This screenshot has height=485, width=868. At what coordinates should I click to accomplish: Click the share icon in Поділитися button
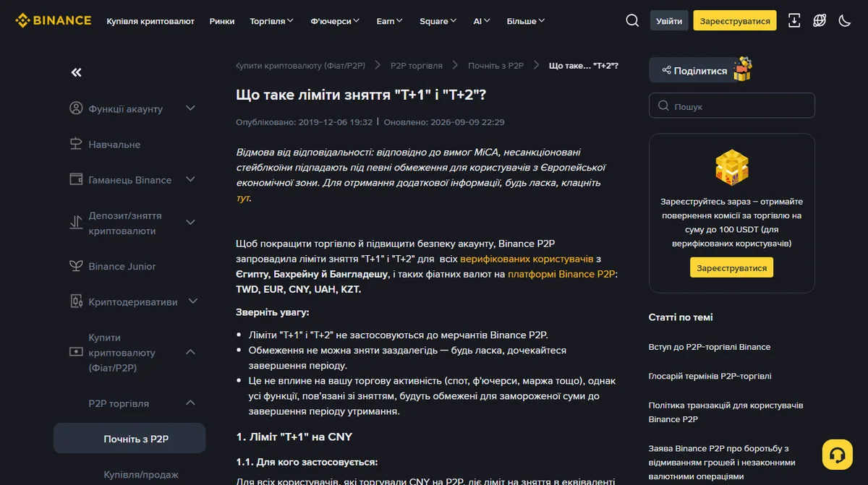665,71
